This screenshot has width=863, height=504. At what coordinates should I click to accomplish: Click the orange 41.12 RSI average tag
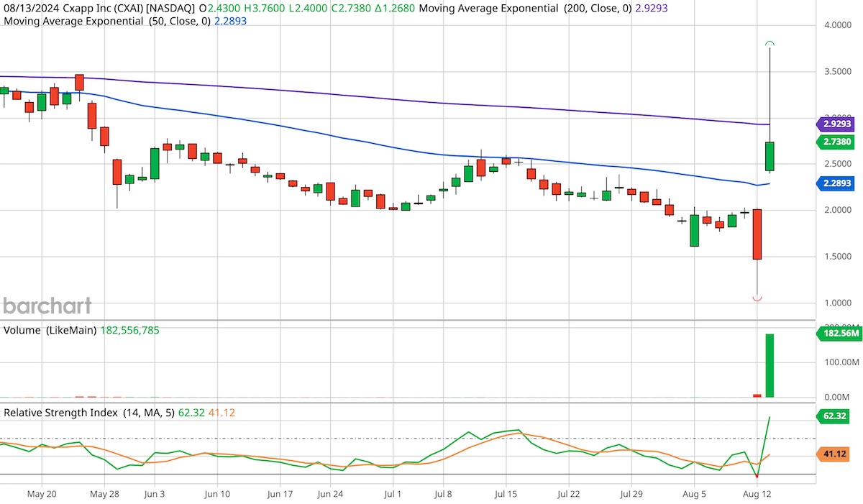tap(836, 454)
